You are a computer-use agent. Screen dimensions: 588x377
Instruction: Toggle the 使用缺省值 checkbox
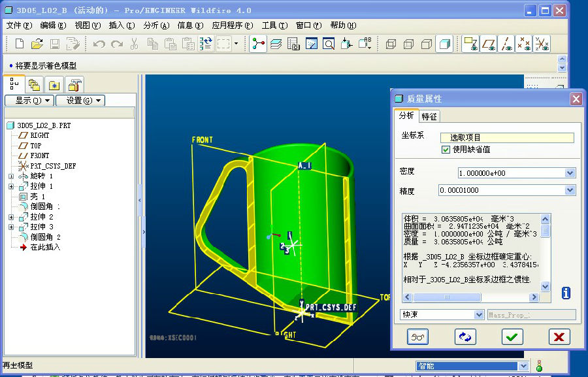point(446,150)
